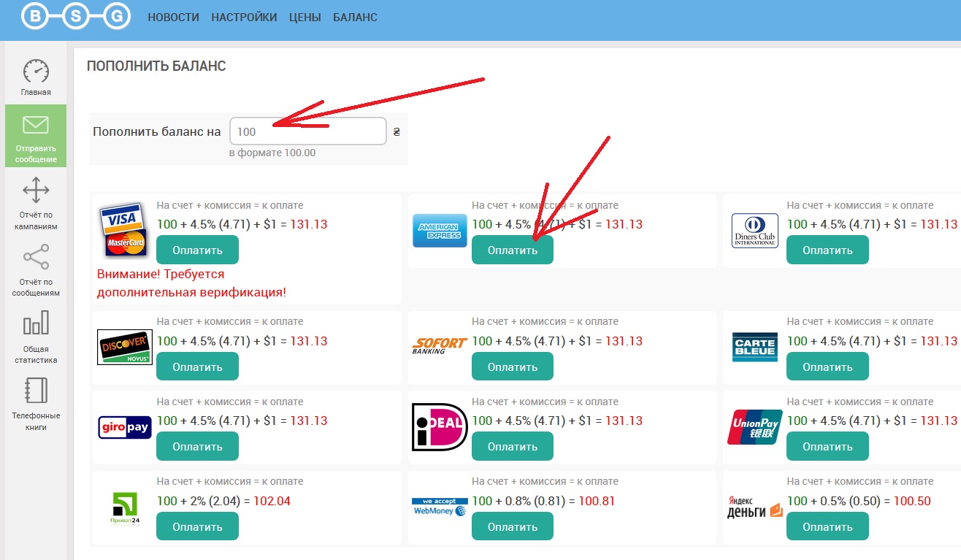This screenshot has height=560, width=961.
Task: Open the Главная dashboard icon
Action: pos(36,72)
